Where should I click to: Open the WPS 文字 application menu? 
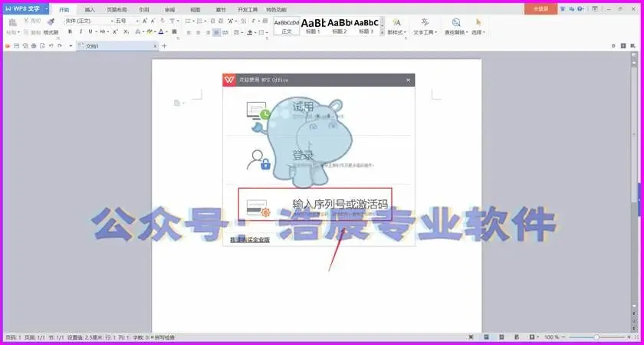click(26, 8)
